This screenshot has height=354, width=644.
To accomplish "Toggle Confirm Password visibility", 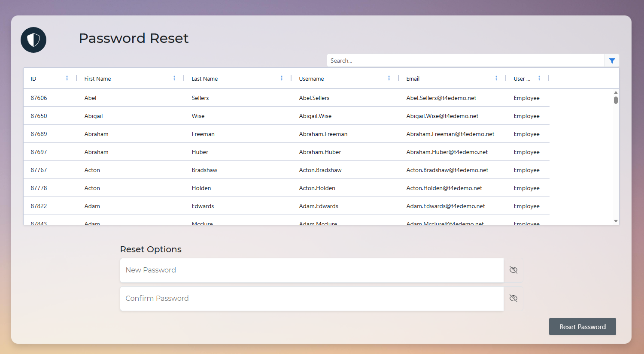I will [x=513, y=298].
